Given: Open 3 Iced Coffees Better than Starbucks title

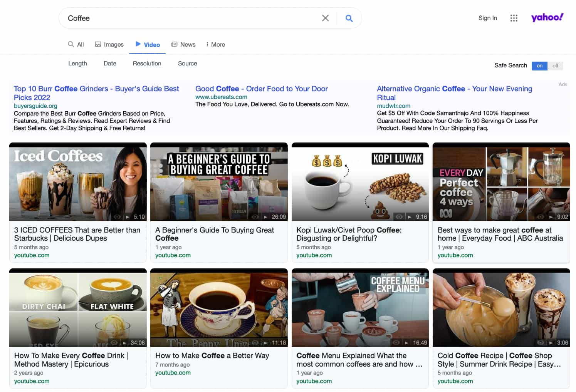Looking at the screenshot, I should pos(77,234).
